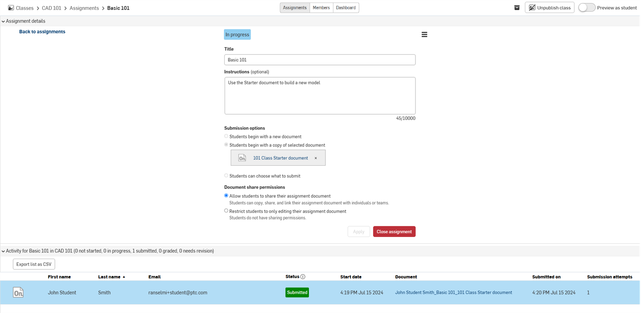Click the Status column info icon
The width and height of the screenshot is (644, 313).
click(x=303, y=277)
